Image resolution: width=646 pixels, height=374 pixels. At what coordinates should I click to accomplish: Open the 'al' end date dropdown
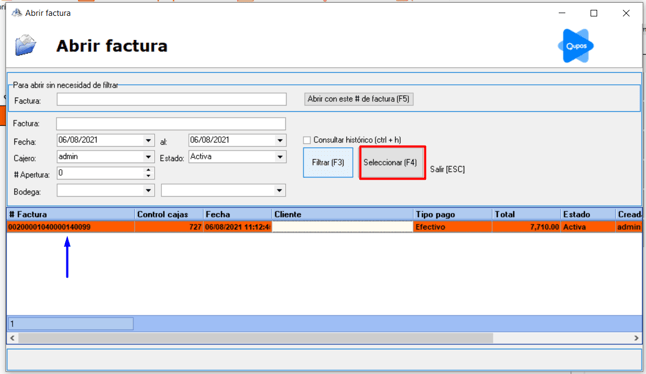tap(280, 140)
